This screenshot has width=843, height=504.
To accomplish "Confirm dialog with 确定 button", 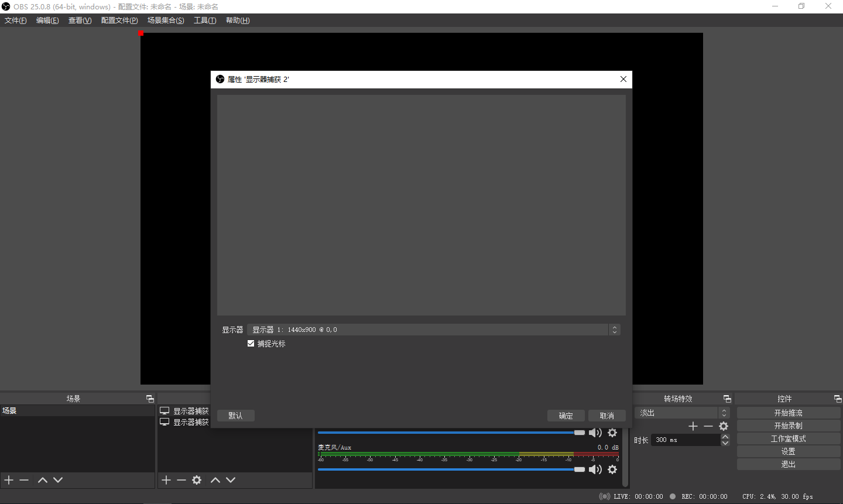I will [566, 416].
